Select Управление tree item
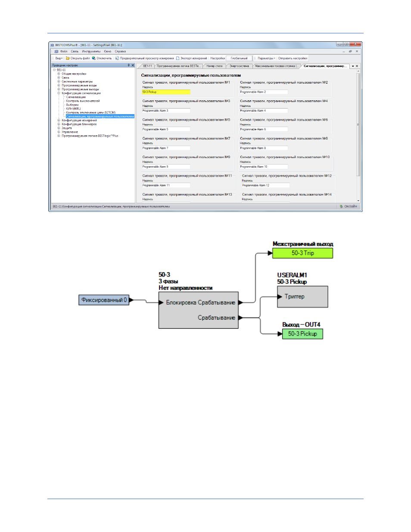 coord(69,132)
